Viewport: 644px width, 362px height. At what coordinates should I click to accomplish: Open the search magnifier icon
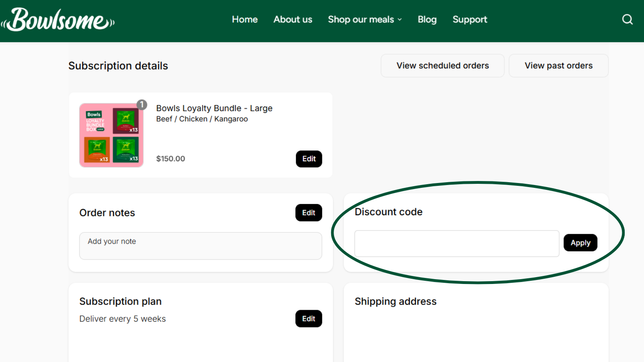pyautogui.click(x=627, y=19)
